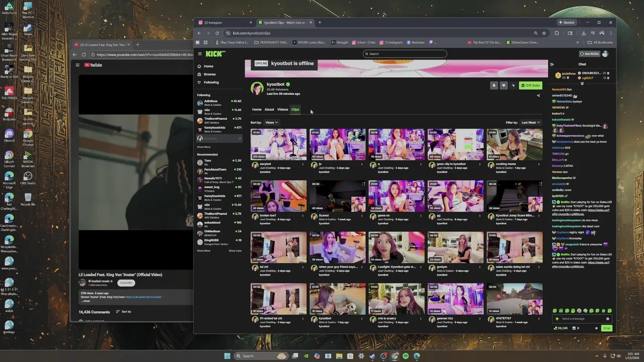Click the Windows taskbar Search box
Screen dimensions: 644x362
[x=261, y=356]
